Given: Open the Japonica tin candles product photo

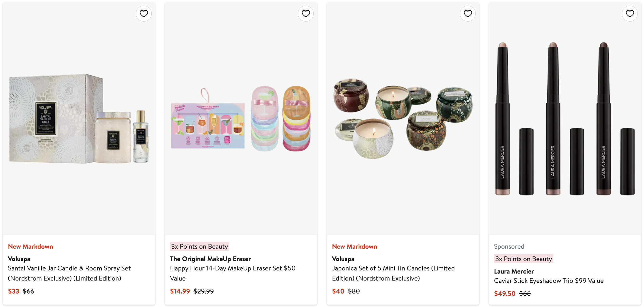Looking at the screenshot, I should coord(403,119).
